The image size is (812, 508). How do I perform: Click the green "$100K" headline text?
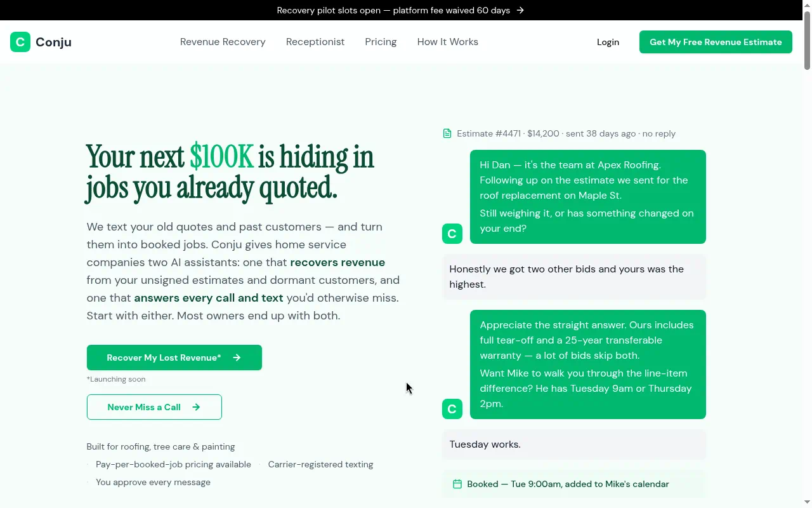[x=221, y=157]
